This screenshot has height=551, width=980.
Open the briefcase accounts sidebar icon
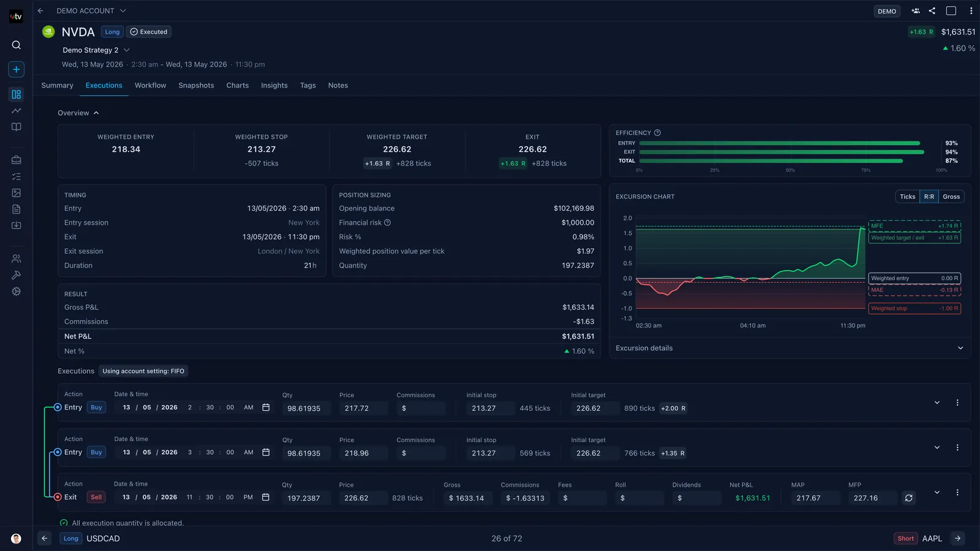[17, 160]
